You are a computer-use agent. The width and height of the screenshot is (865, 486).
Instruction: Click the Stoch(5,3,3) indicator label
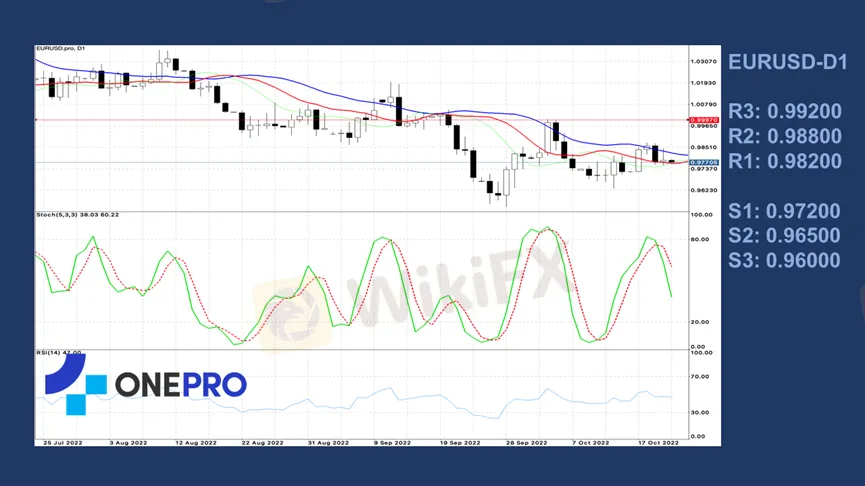tap(77, 214)
